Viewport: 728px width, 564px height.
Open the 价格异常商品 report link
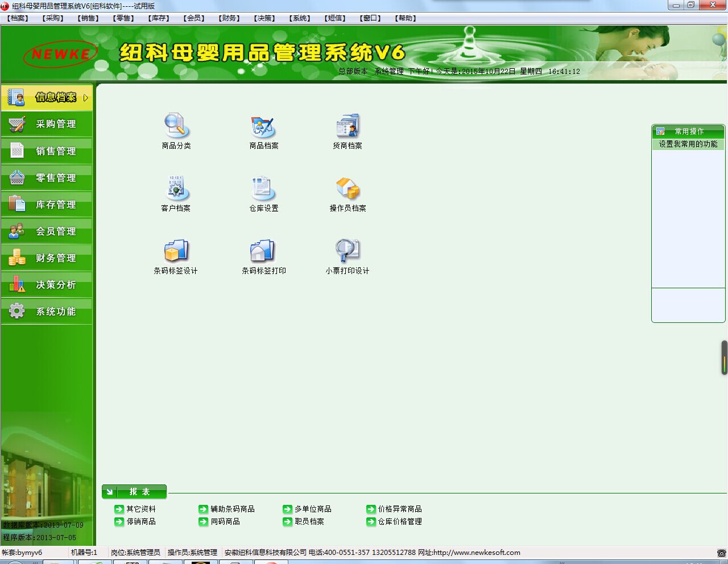[x=400, y=509]
